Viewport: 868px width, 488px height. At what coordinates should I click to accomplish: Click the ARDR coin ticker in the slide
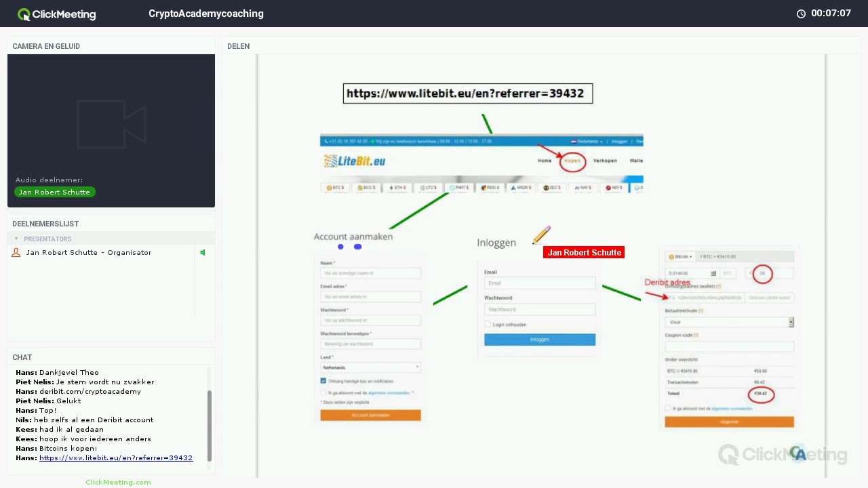[521, 188]
